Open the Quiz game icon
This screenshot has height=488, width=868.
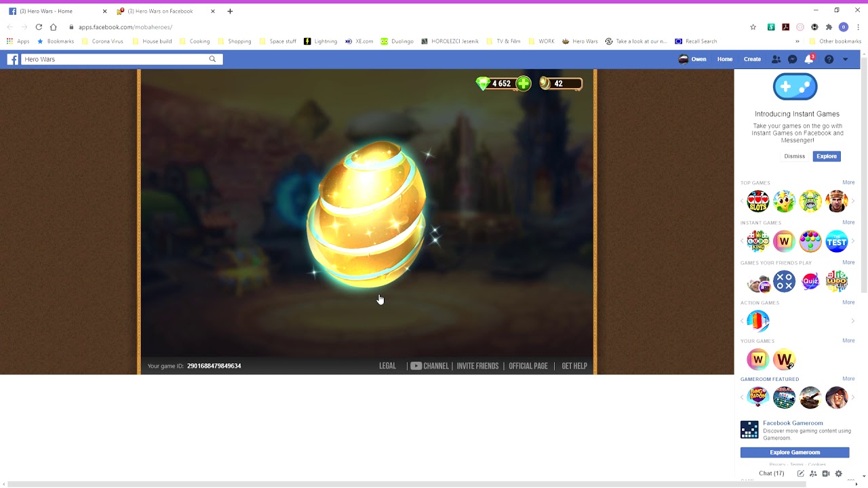tap(810, 281)
